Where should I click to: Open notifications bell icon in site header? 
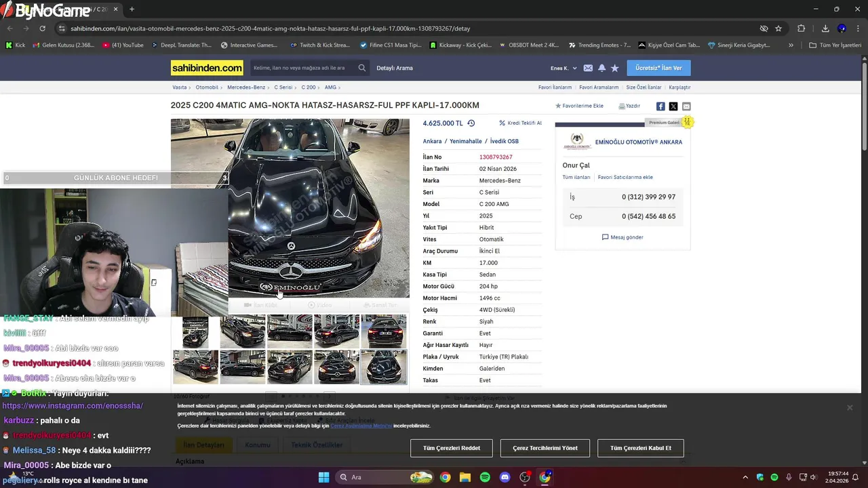click(601, 68)
